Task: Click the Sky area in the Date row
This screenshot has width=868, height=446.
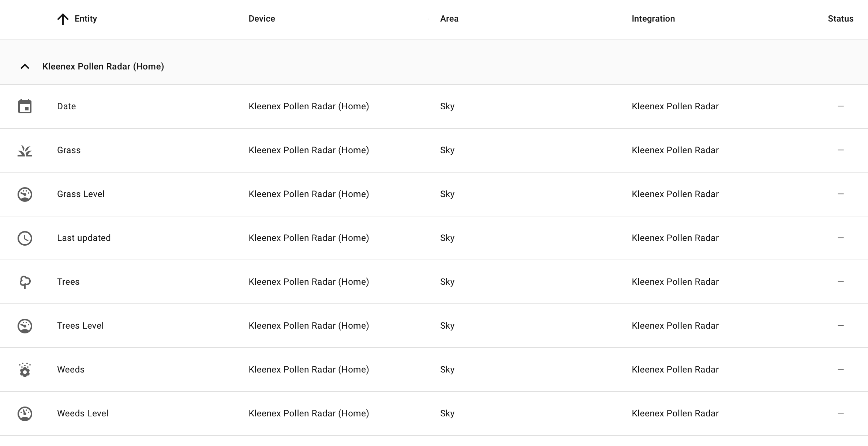Action: tap(447, 106)
